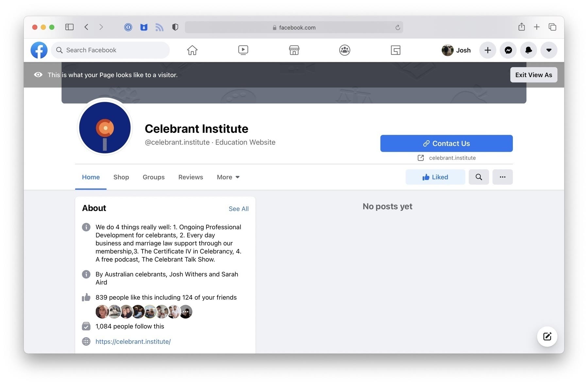Open the Groups icon in top navigation
588x385 pixels.
click(x=344, y=50)
